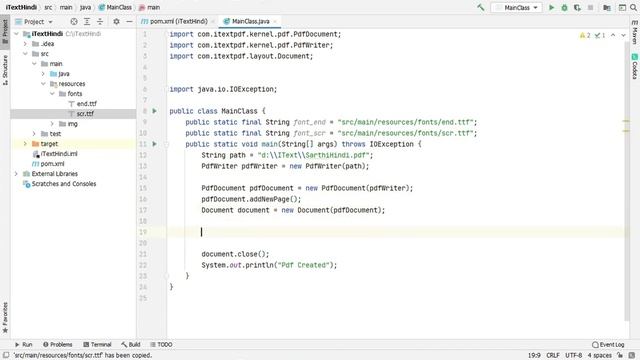Expand the java folder arrow
The width and height of the screenshot is (640, 360).
click(43, 74)
